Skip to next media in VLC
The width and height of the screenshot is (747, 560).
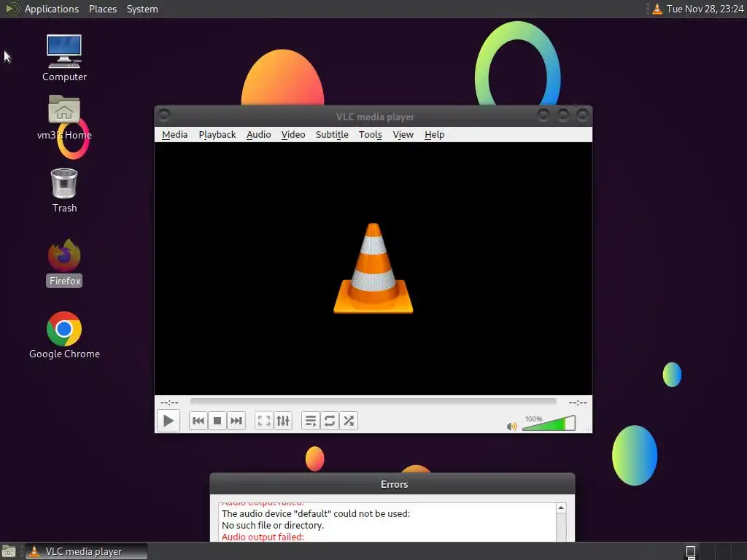pyautogui.click(x=236, y=421)
